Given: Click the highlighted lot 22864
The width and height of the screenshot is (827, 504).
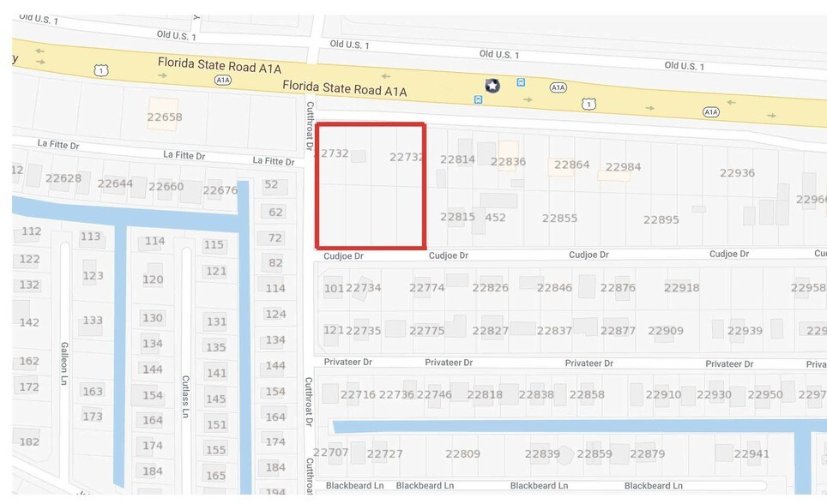Looking at the screenshot, I should tap(571, 165).
